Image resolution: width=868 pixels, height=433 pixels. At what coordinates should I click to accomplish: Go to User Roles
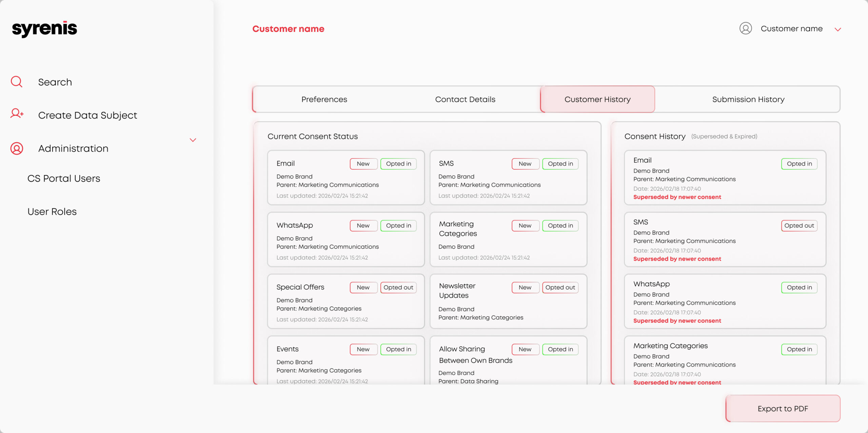52,212
